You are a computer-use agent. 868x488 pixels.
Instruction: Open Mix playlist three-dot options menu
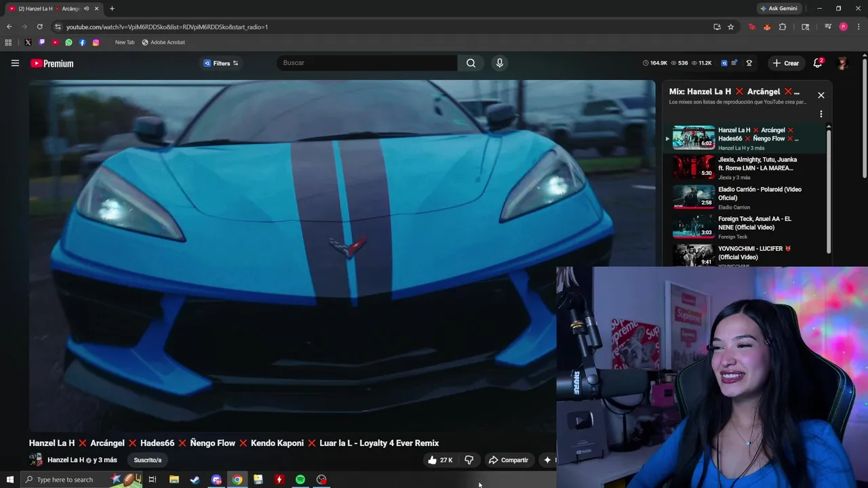pyautogui.click(x=821, y=114)
